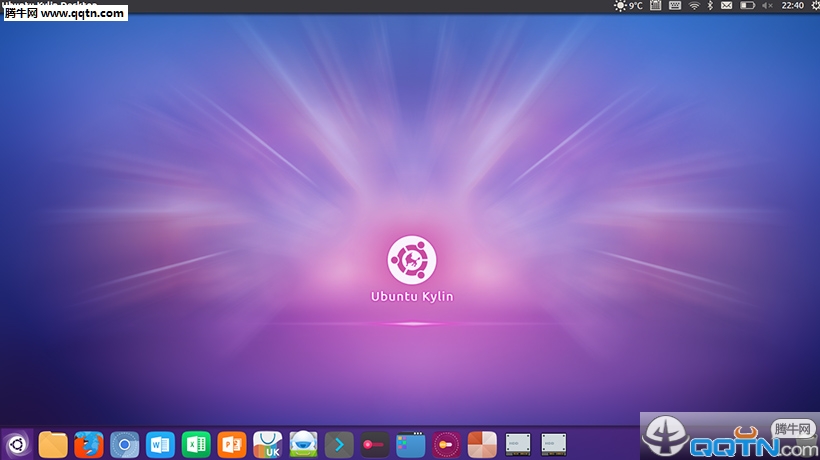Image resolution: width=820 pixels, height=460 pixels.
Task: Click the orange mosaic tile dock icon
Action: point(482,443)
